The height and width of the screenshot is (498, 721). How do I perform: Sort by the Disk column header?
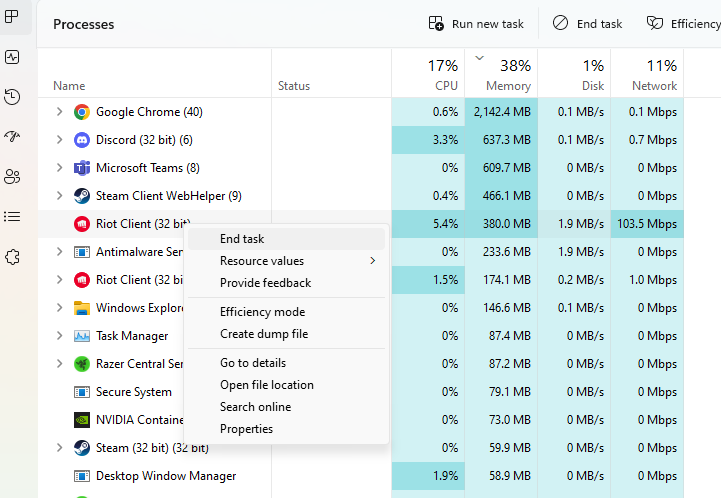tap(574, 74)
